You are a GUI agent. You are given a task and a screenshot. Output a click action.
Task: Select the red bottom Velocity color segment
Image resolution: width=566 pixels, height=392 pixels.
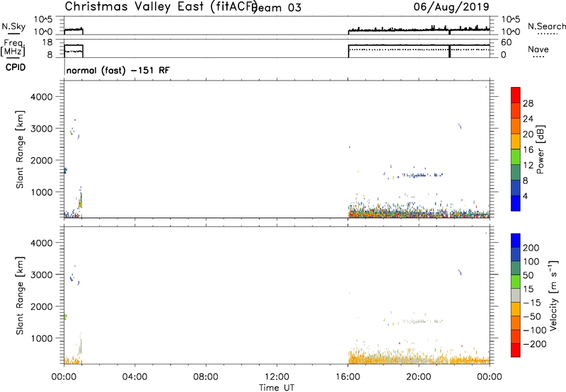pyautogui.click(x=516, y=350)
